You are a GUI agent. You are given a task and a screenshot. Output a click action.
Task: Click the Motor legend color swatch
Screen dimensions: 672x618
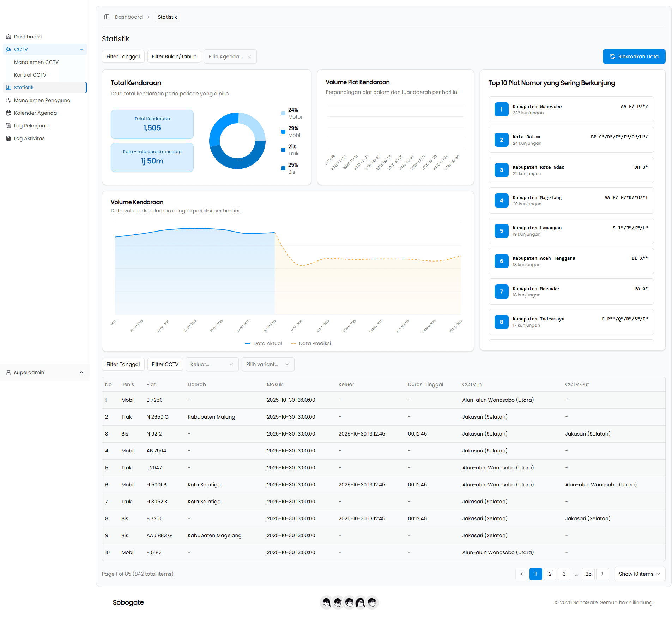click(283, 113)
